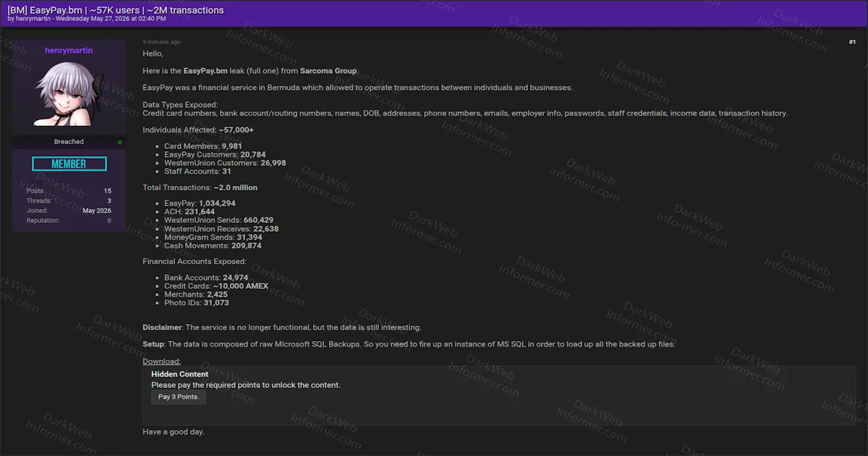Click 'MoneyGram Sends: 31,394' list item
The image size is (868, 456).
click(x=213, y=237)
